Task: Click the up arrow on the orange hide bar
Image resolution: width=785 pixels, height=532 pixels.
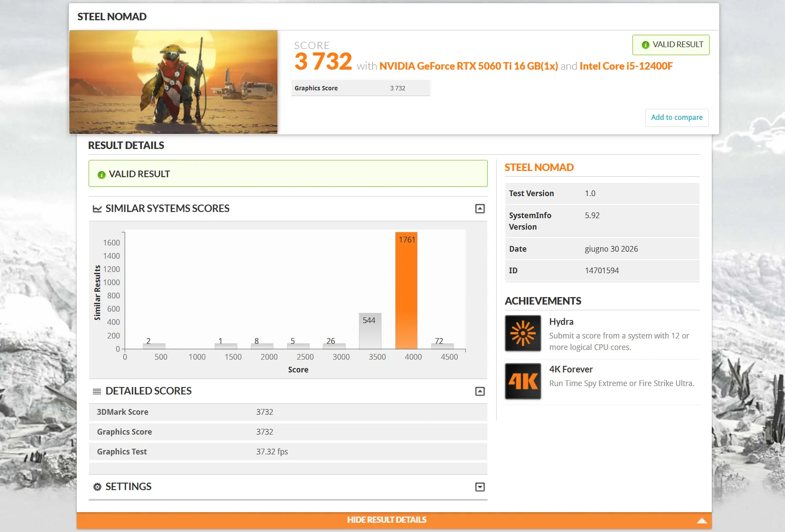Action: (x=702, y=521)
